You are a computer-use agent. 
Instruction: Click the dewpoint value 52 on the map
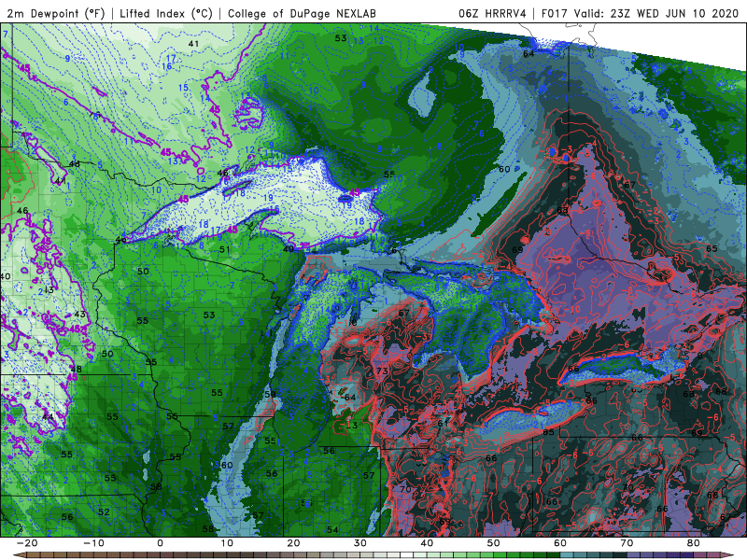click(x=104, y=511)
